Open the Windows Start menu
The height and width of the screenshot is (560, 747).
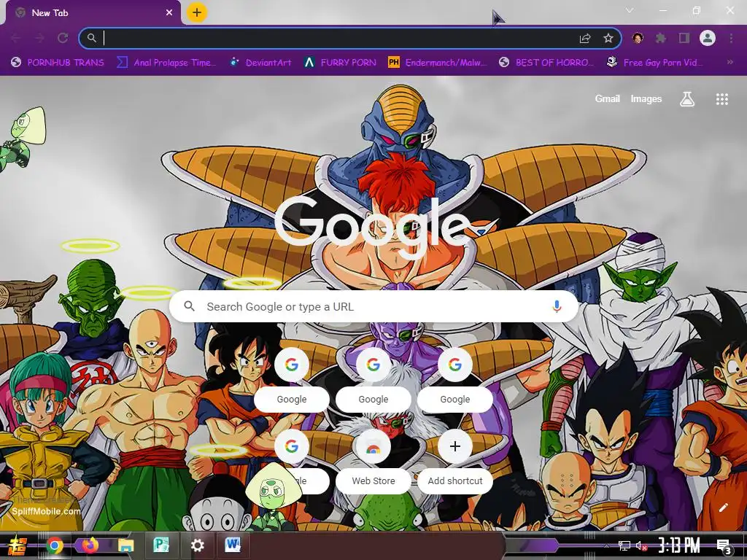pos(17,545)
